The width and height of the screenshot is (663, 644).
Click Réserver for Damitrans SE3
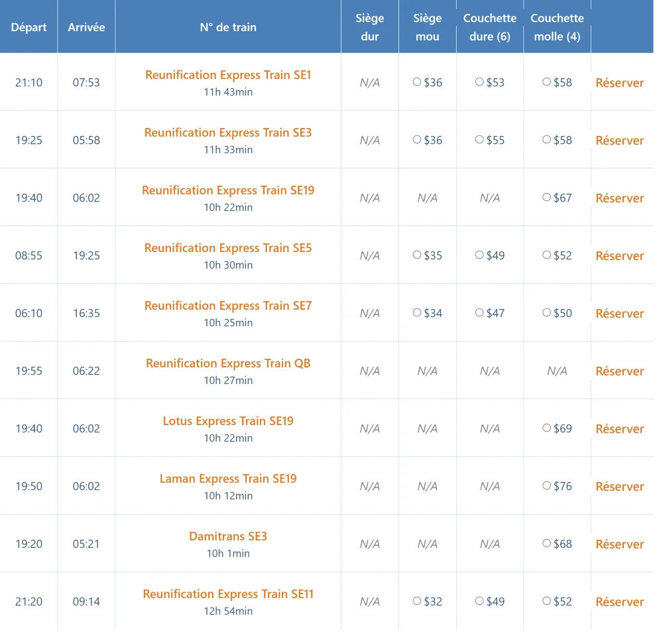619,545
